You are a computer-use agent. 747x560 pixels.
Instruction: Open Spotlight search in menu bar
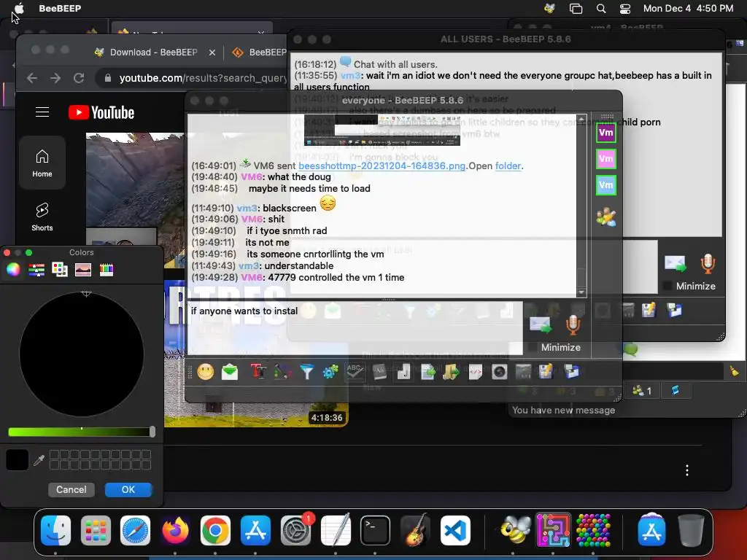click(601, 8)
